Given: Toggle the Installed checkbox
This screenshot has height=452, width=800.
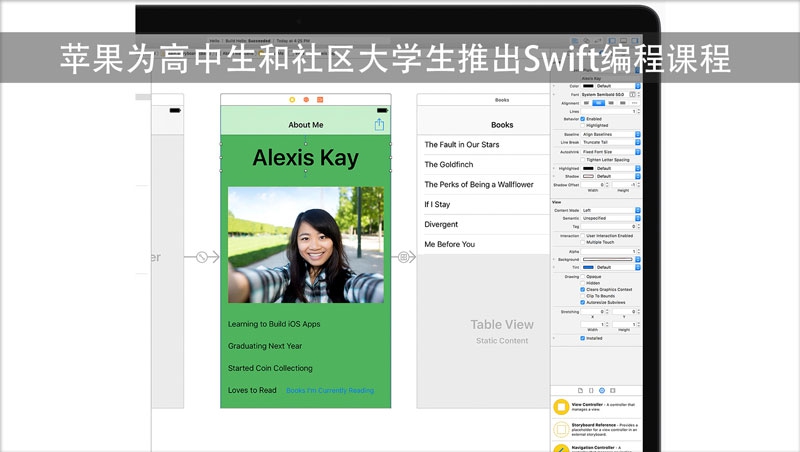Looking at the screenshot, I should 583,338.
